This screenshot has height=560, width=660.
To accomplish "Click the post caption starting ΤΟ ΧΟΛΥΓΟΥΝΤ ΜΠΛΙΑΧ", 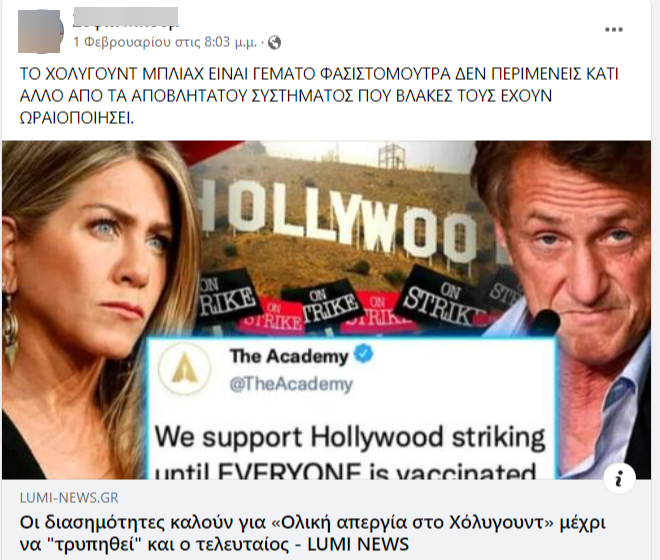I will click(x=319, y=96).
